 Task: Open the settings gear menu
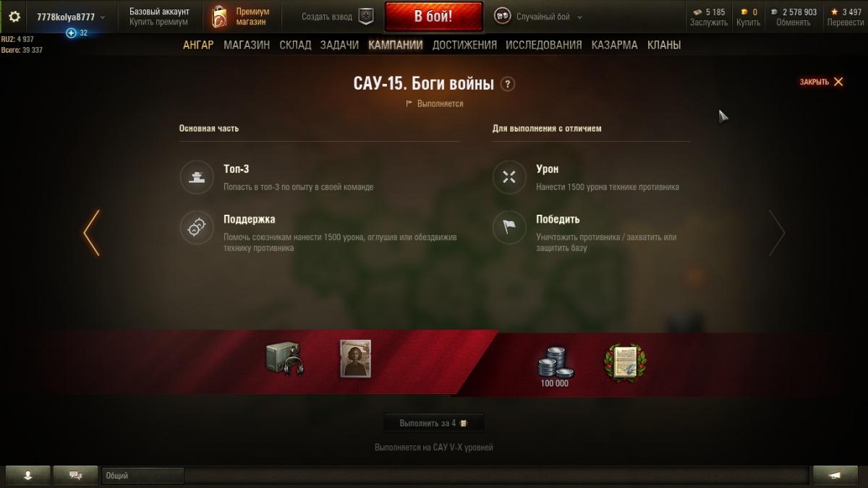[14, 17]
